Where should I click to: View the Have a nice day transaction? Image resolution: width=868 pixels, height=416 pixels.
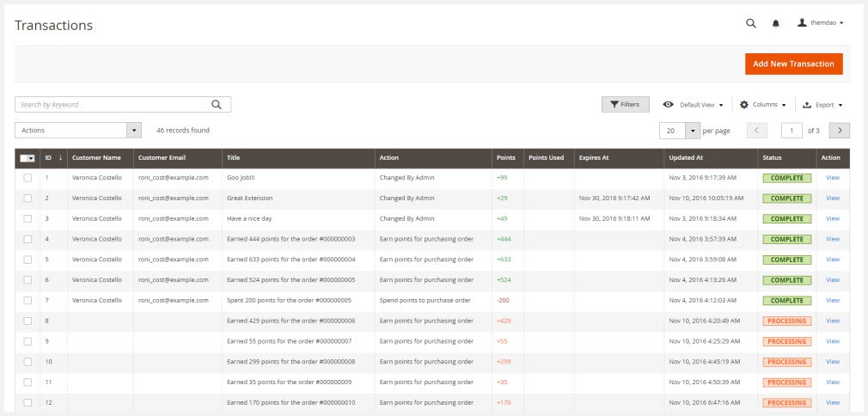tap(833, 219)
